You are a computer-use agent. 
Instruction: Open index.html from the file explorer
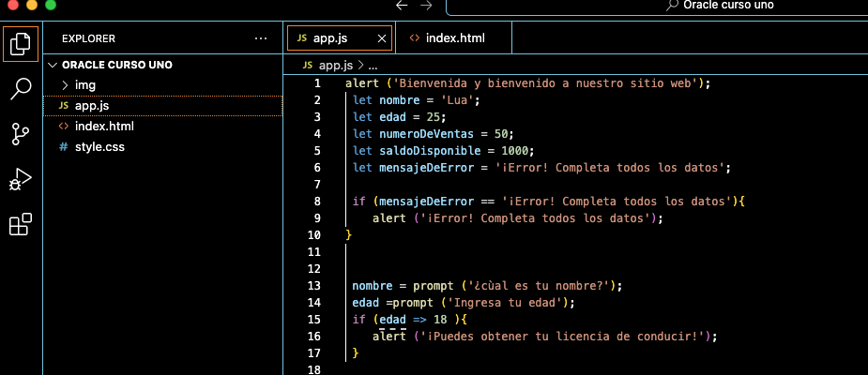tap(162, 127)
